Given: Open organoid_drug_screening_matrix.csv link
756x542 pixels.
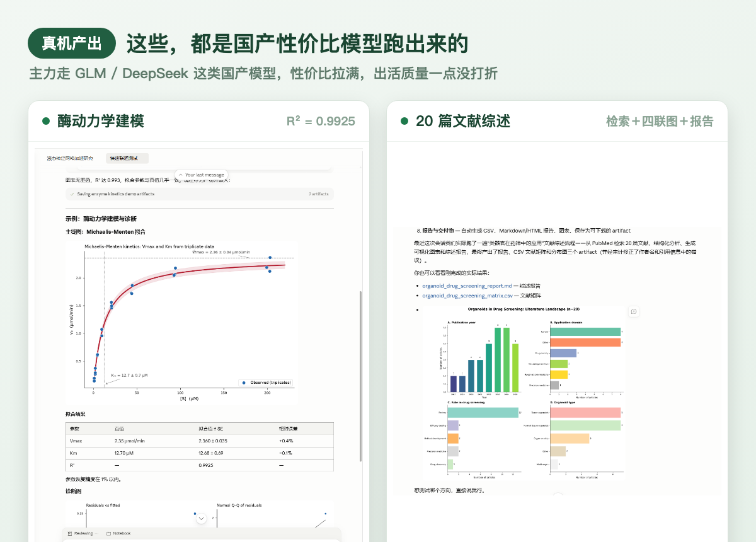Looking at the screenshot, I should click(467, 296).
